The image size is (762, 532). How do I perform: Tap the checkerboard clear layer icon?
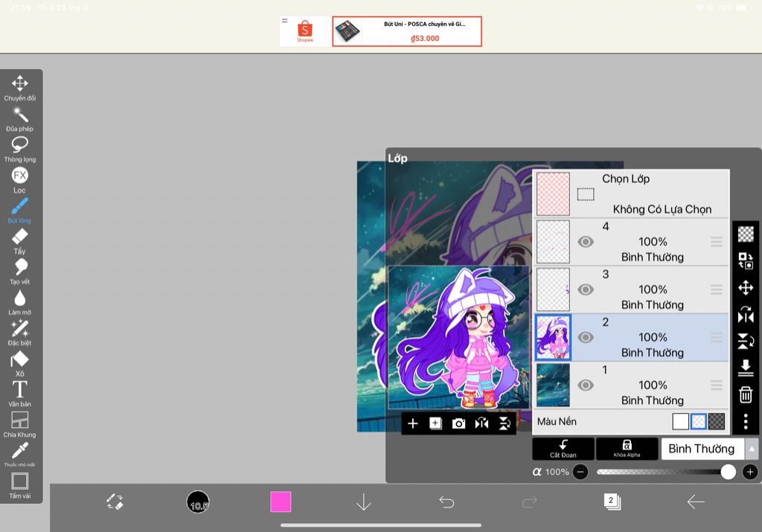click(x=746, y=234)
